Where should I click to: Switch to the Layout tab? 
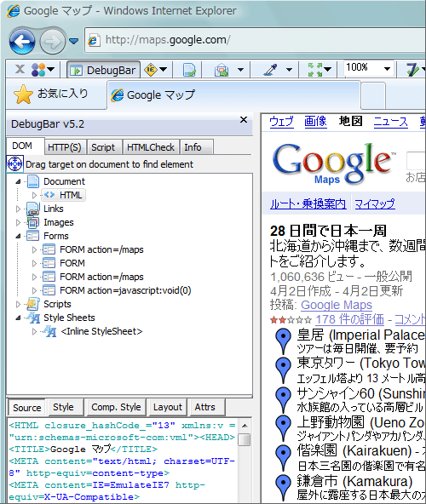click(x=168, y=407)
